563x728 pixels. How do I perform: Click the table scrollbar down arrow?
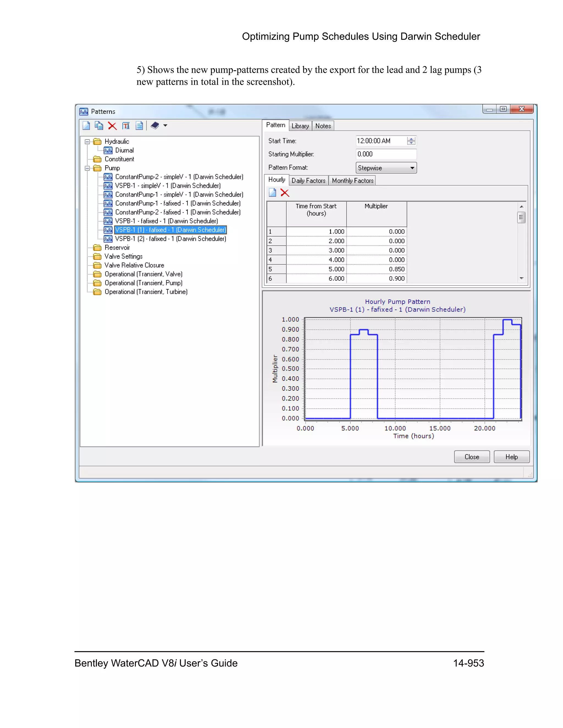point(521,278)
